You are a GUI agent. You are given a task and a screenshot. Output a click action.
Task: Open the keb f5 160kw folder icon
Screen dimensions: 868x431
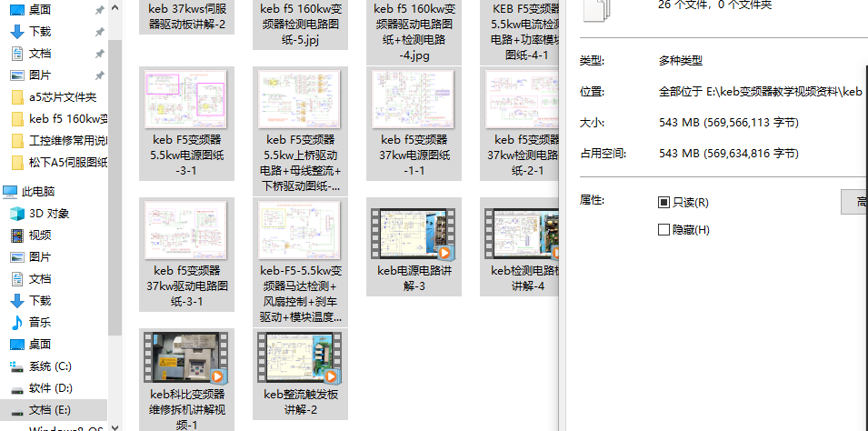pyautogui.click(x=17, y=119)
